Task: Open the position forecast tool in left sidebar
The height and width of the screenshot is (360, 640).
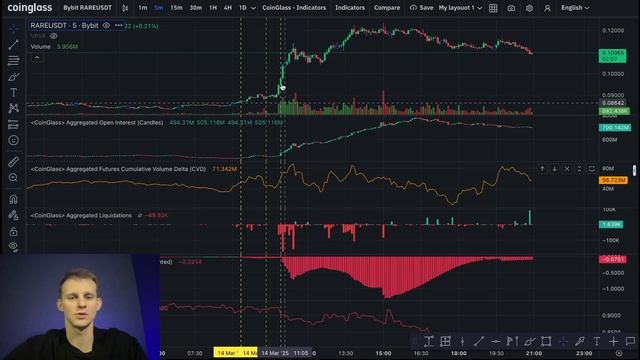Action: click(x=13, y=124)
